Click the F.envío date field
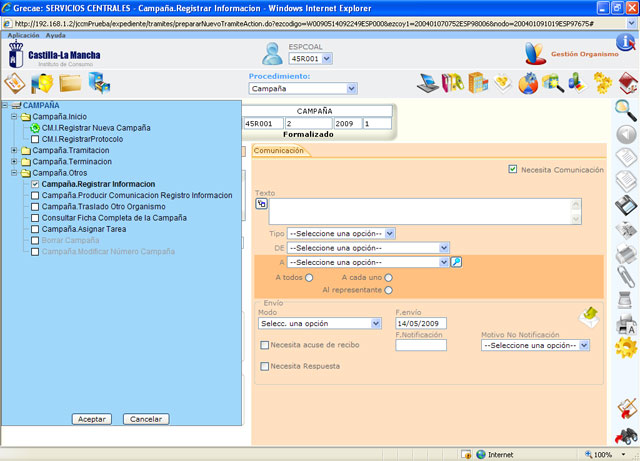Image resolution: width=640 pixels, height=461 pixels. tap(421, 323)
